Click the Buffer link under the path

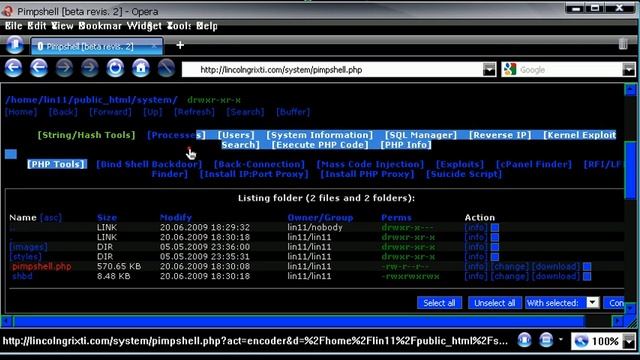(293, 112)
